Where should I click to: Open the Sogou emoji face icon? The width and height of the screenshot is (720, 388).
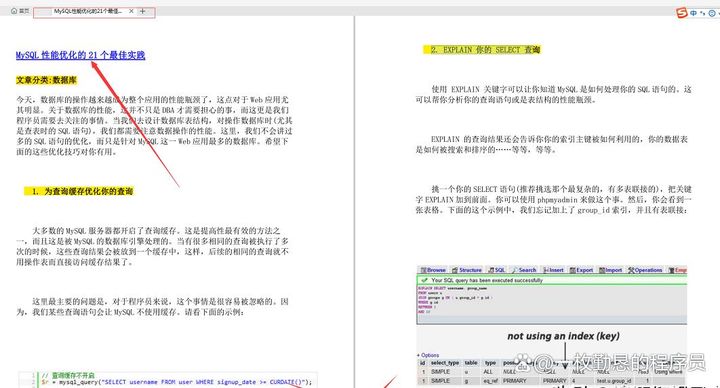pyautogui.click(x=712, y=13)
